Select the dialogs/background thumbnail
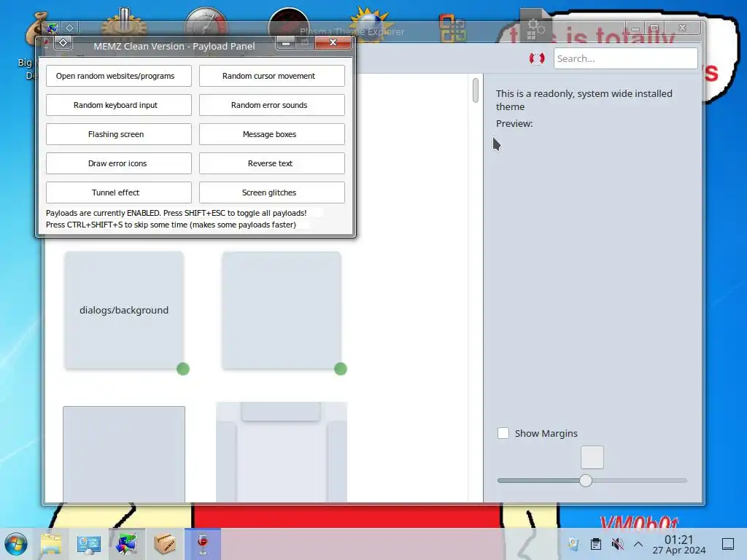 tap(124, 310)
